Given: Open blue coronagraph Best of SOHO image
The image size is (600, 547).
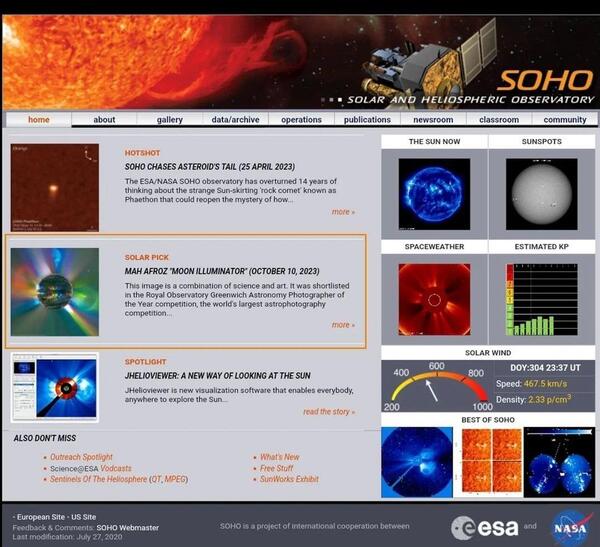Looking at the screenshot, I should coord(417,462).
